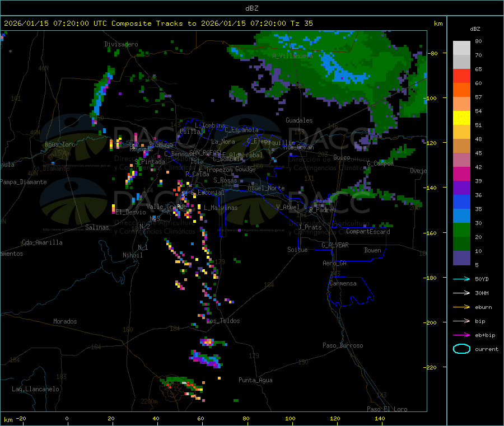The width and height of the screenshot is (504, 426).
Task: Click the Soitue map label
Action: [x=297, y=250]
